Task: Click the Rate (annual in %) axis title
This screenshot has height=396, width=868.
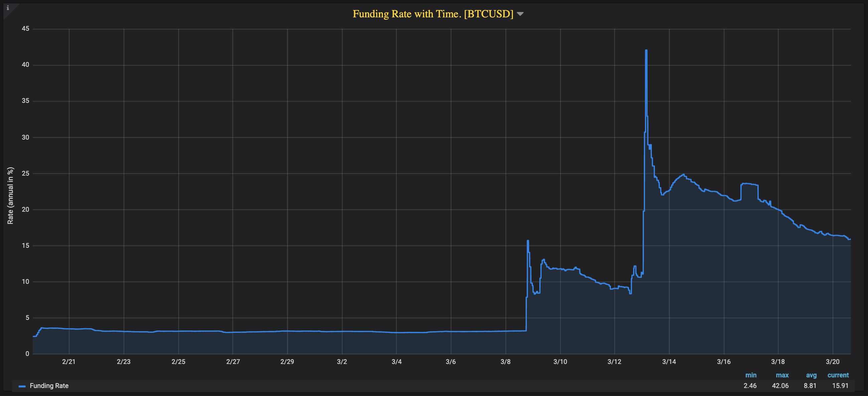Action: point(10,195)
